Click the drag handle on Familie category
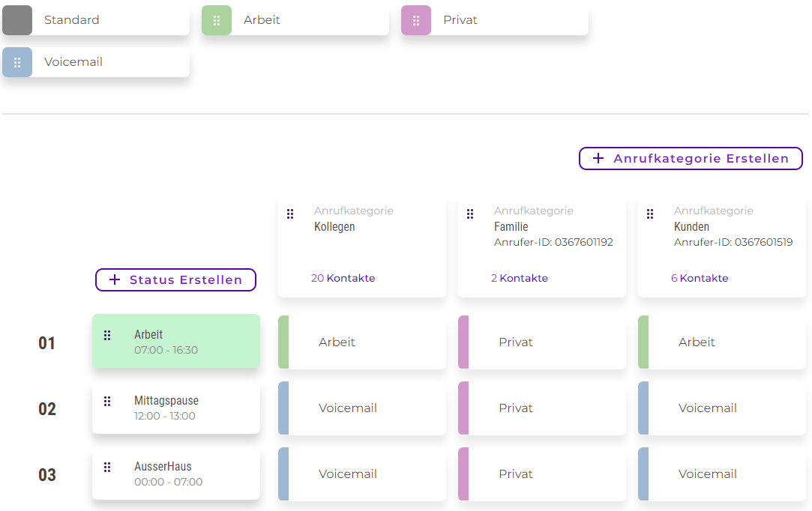Screen dimensions: 812x511 [x=470, y=214]
